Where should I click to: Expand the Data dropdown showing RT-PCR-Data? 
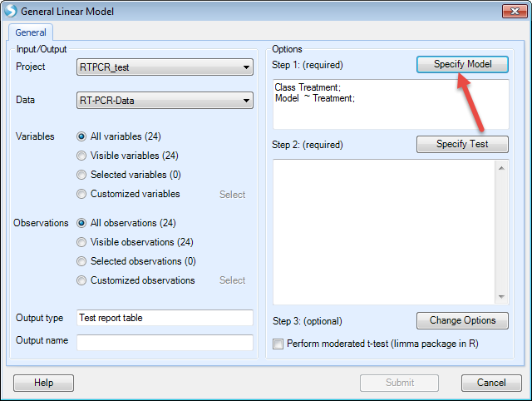point(165,101)
